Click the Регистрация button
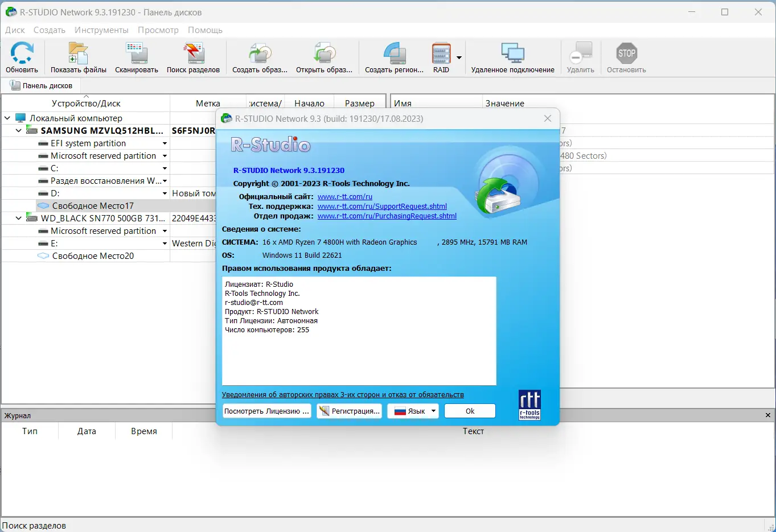Screen dimensions: 776x532 tap(350, 411)
